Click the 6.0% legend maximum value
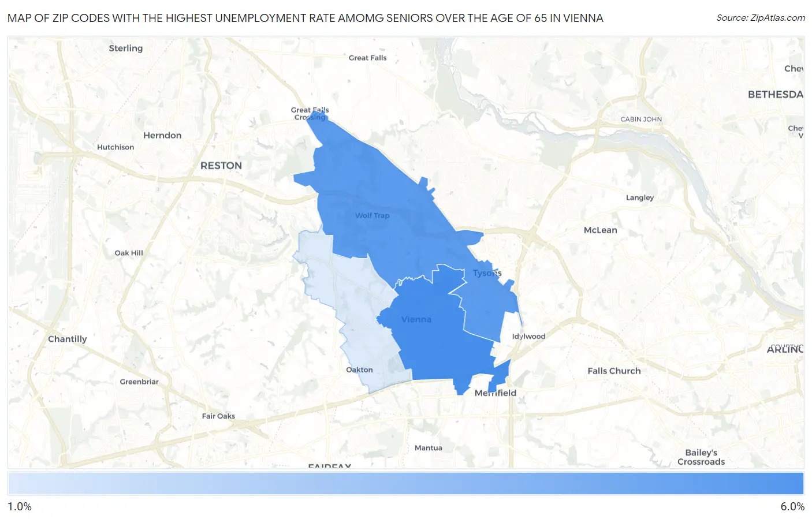This screenshot has width=812, height=519. pos(792,506)
